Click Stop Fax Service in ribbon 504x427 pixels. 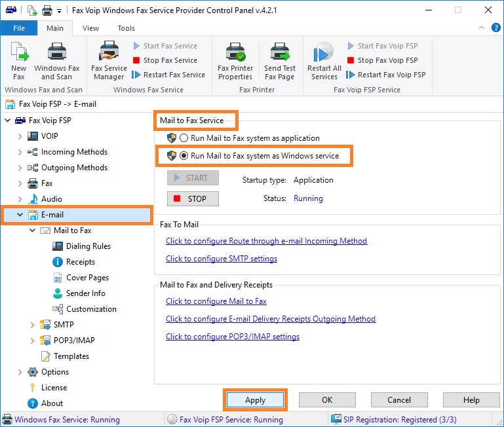tap(165, 60)
